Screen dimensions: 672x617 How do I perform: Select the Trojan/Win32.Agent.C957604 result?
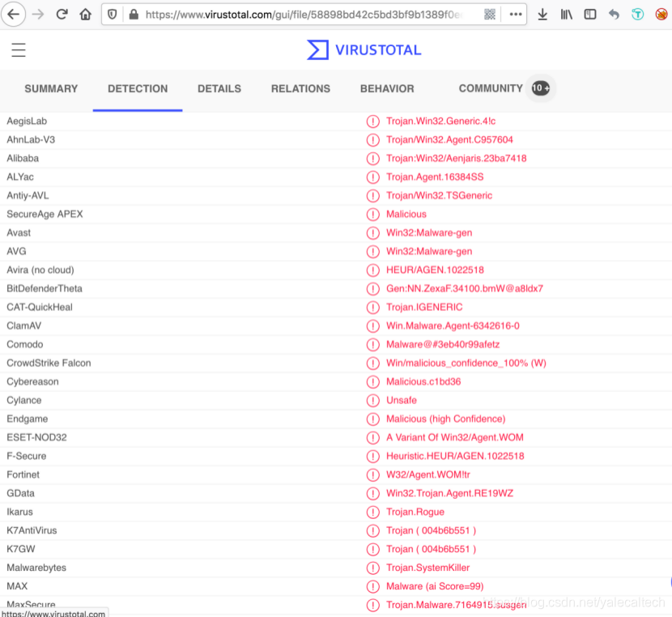coord(449,140)
